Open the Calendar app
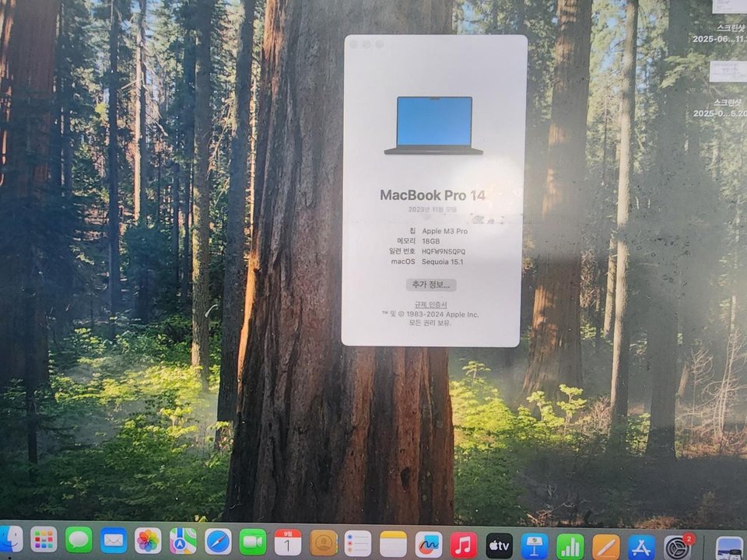 (x=288, y=542)
